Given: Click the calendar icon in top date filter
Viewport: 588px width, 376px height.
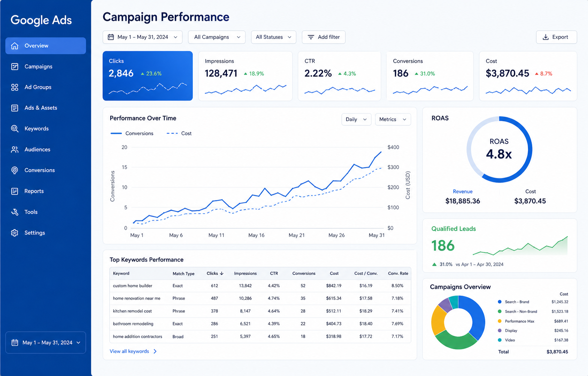Looking at the screenshot, I should [111, 37].
